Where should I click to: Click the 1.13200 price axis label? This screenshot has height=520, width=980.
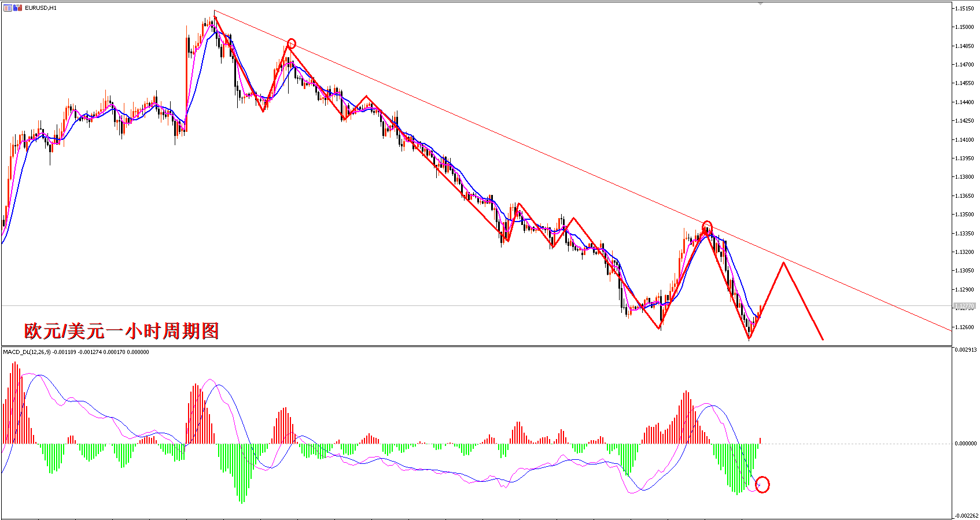point(964,252)
